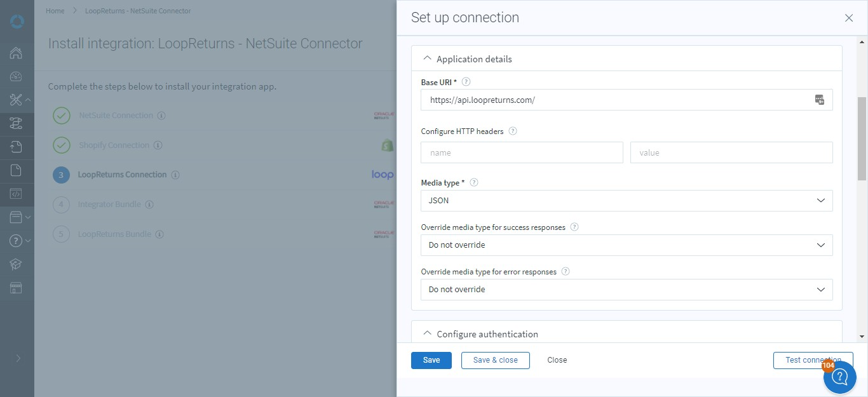Click the info icon next to LoopReturns Connection

coord(175,175)
